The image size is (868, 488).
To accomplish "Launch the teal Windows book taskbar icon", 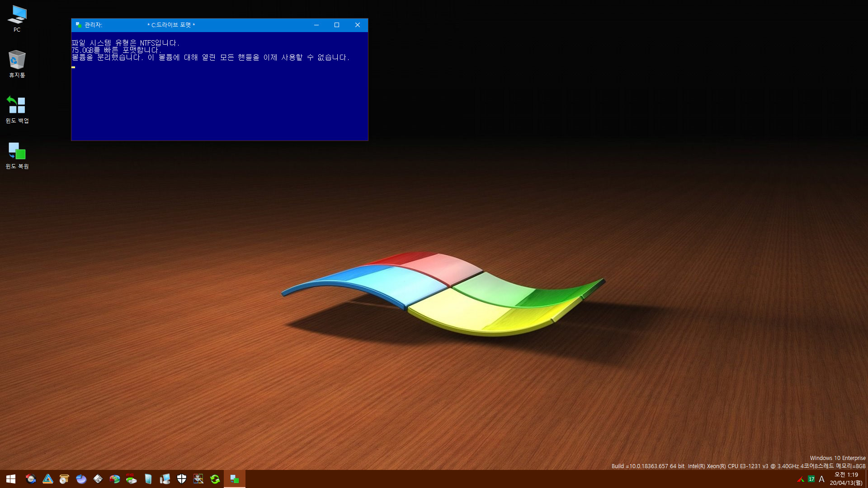I will click(148, 479).
